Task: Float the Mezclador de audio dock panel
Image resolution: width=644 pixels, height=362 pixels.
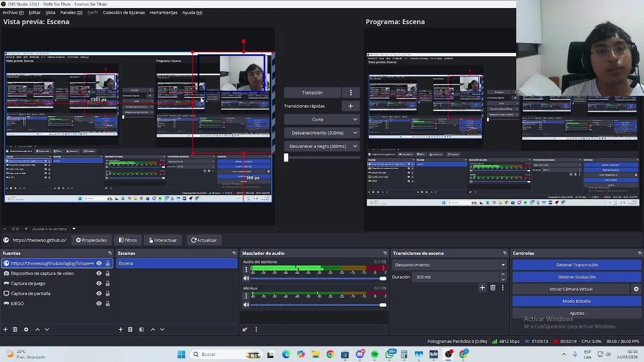Action: click(385, 253)
